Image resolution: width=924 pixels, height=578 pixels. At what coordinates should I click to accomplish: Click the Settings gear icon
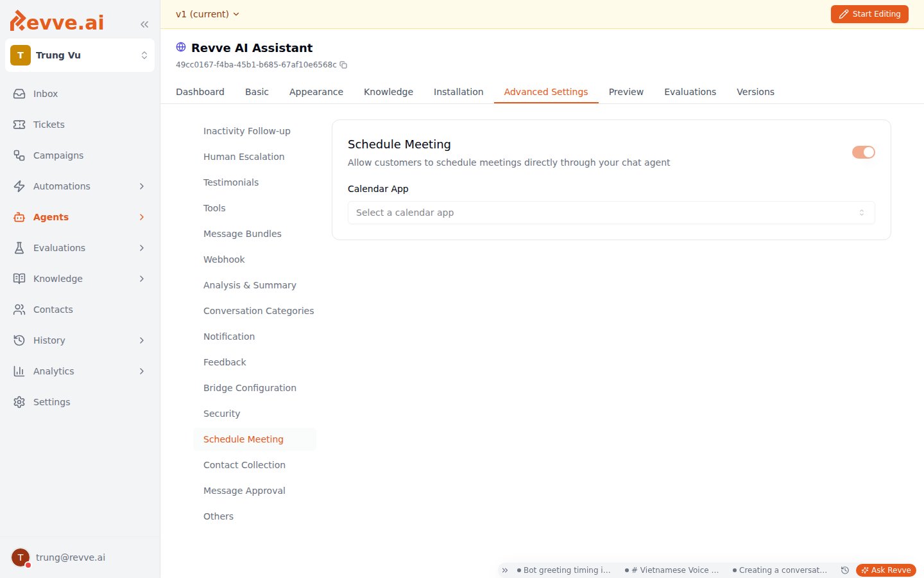19,402
